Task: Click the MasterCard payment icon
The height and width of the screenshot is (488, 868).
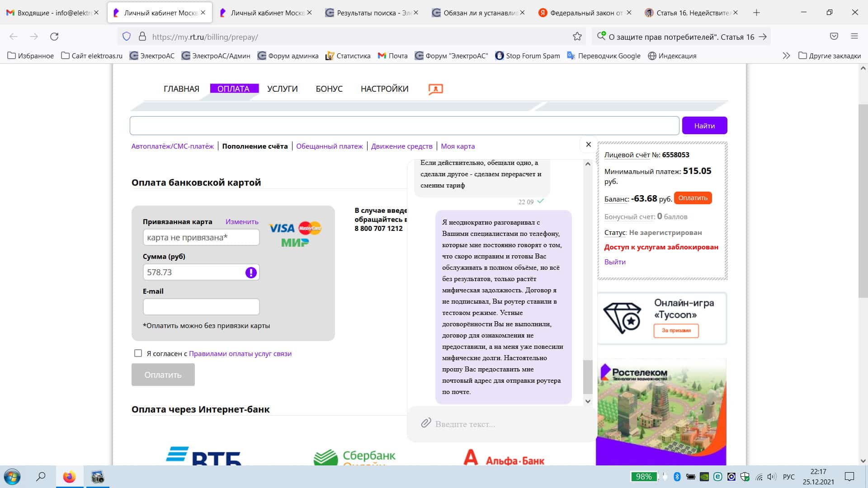Action: point(311,228)
